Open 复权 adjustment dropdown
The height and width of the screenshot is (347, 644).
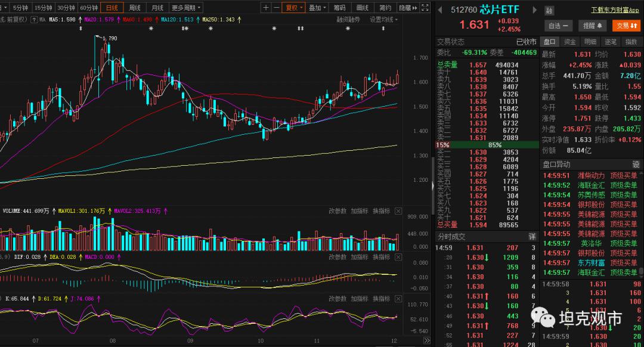[294, 7]
